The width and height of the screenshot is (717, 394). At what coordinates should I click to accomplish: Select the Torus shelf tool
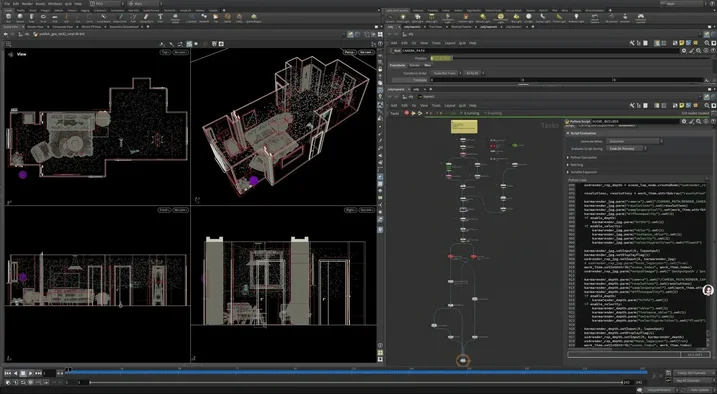43,18
